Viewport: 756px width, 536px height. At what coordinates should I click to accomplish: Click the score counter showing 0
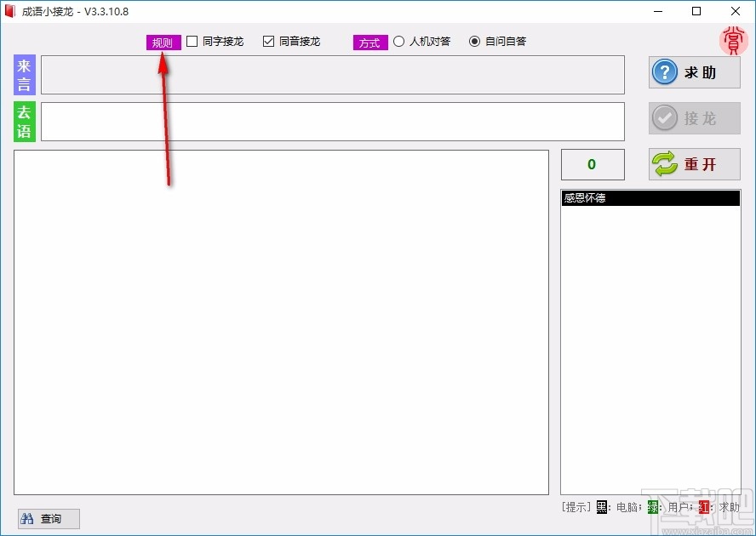[593, 164]
